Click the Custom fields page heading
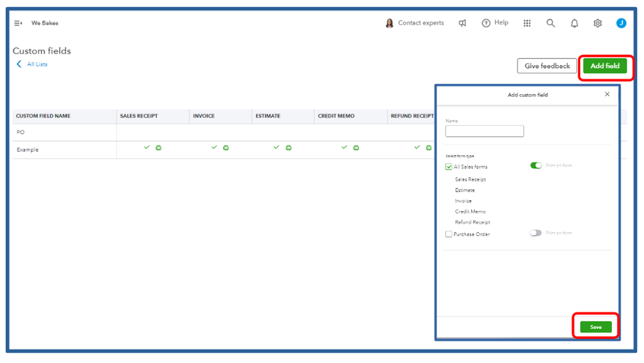644x363 pixels. tap(42, 51)
